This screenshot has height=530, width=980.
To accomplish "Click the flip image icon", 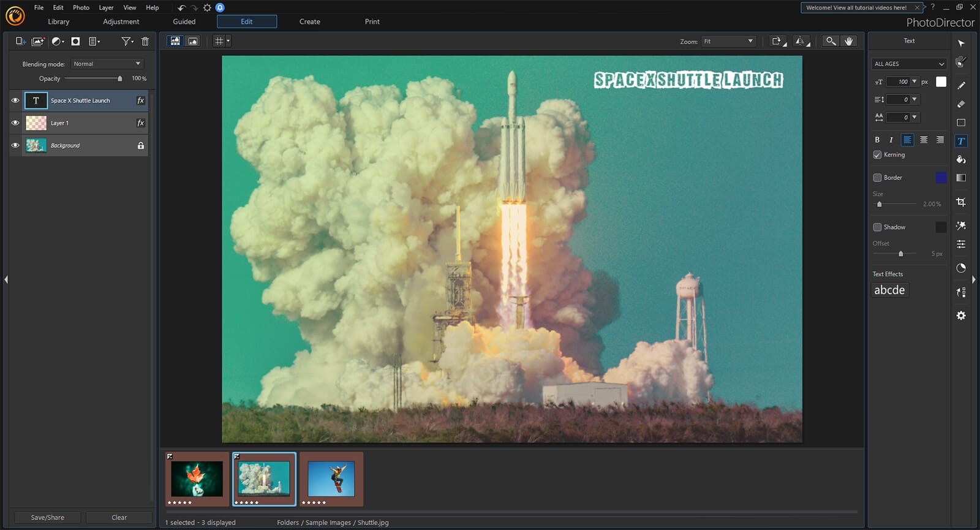I will tap(801, 41).
